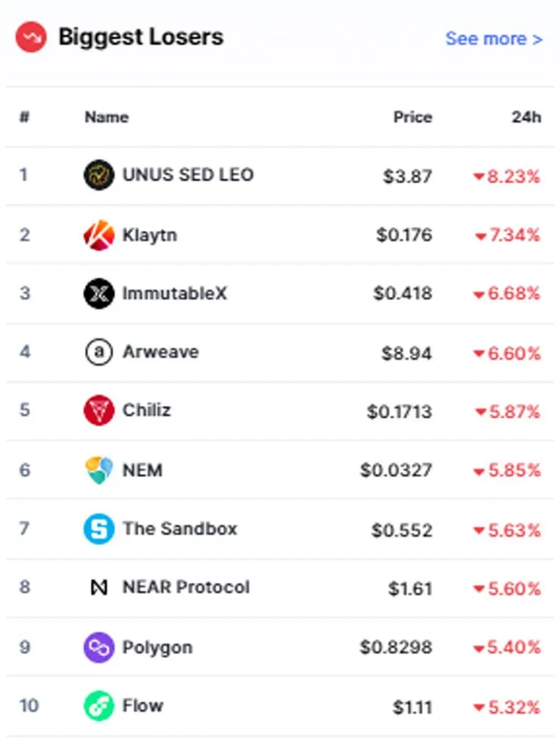This screenshot has width=560, height=739.
Task: Click the rank number column header
Action: (24, 117)
